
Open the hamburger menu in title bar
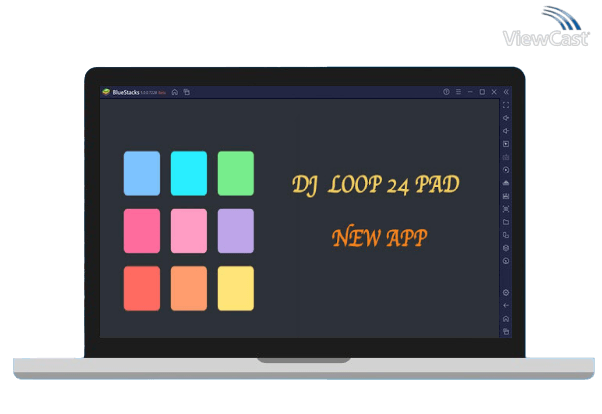[458, 92]
